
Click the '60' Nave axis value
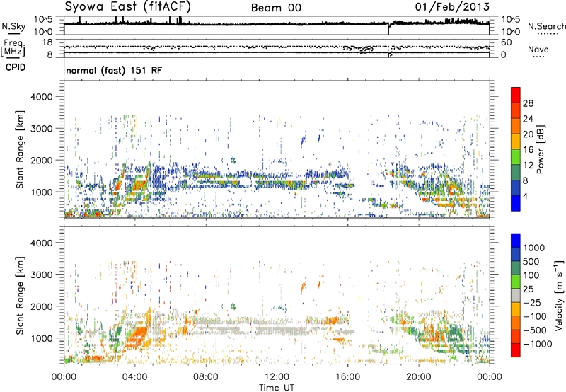(507, 42)
